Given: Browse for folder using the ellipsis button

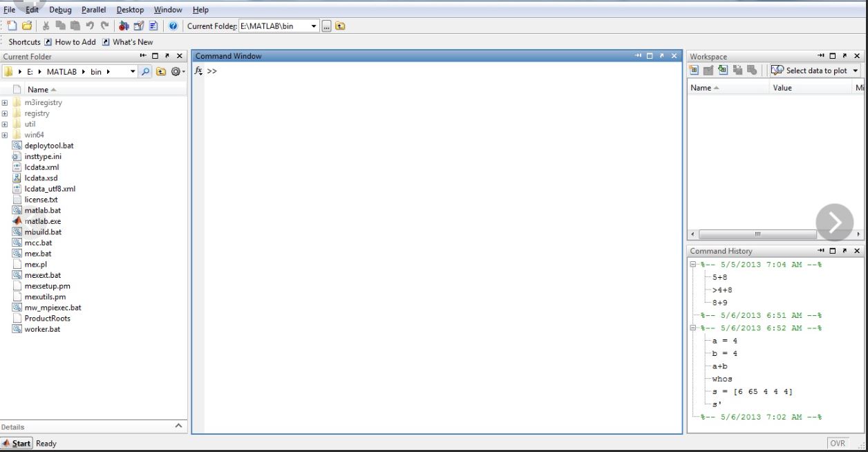Looking at the screenshot, I should (327, 26).
